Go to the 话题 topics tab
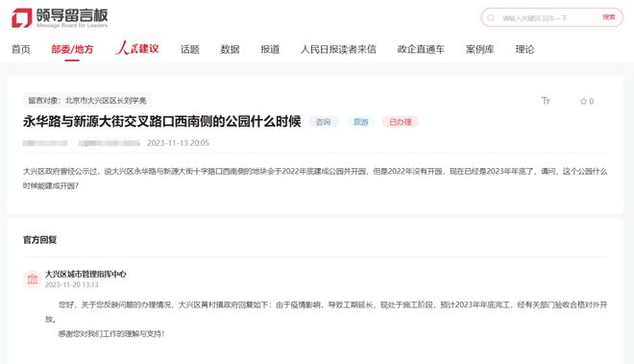Screen dimensions: 634x364 point(190,49)
